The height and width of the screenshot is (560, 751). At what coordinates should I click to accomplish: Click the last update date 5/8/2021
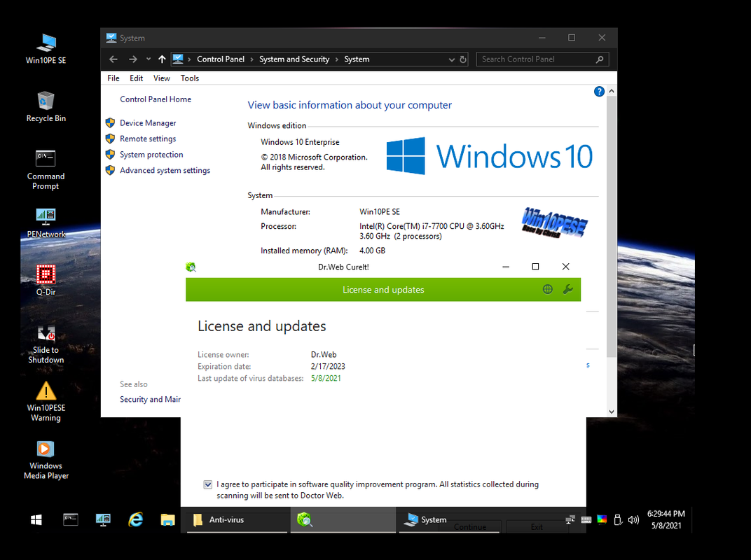326,378
